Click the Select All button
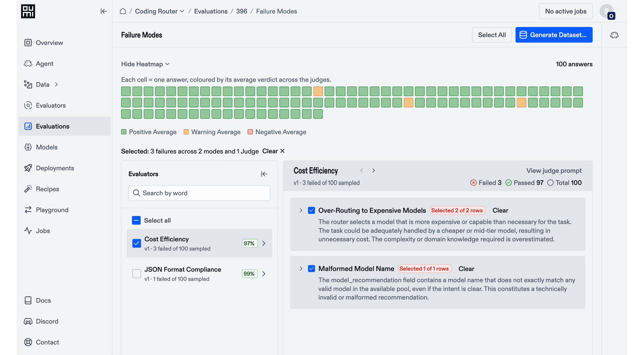This screenshot has width=644, height=355. coord(492,35)
